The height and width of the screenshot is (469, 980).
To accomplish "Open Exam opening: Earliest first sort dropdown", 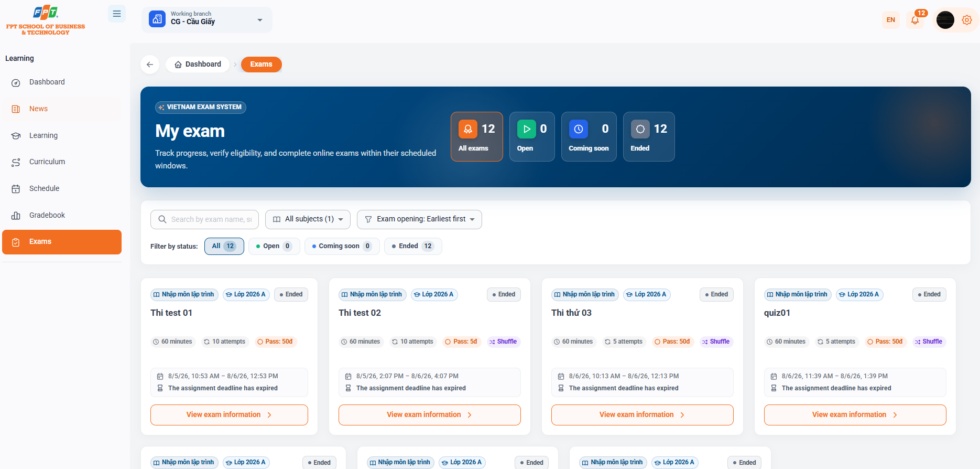I will pyautogui.click(x=419, y=219).
